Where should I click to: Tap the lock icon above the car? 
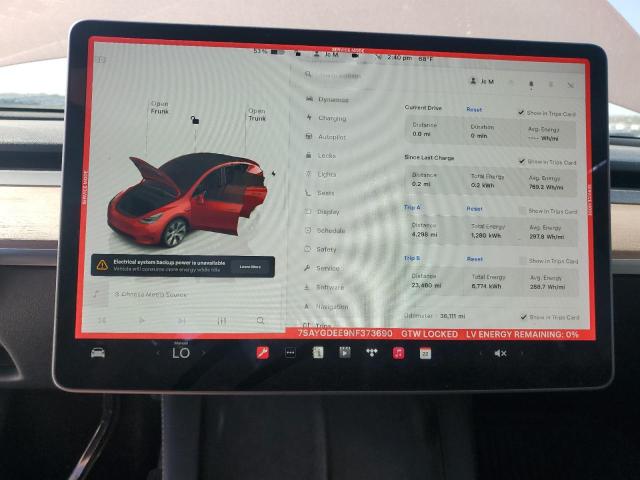195,120
